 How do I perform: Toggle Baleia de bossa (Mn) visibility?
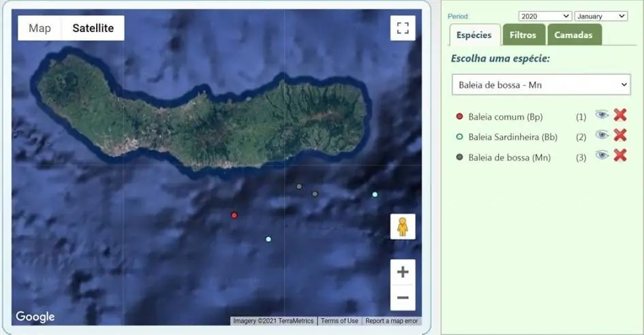(x=601, y=155)
